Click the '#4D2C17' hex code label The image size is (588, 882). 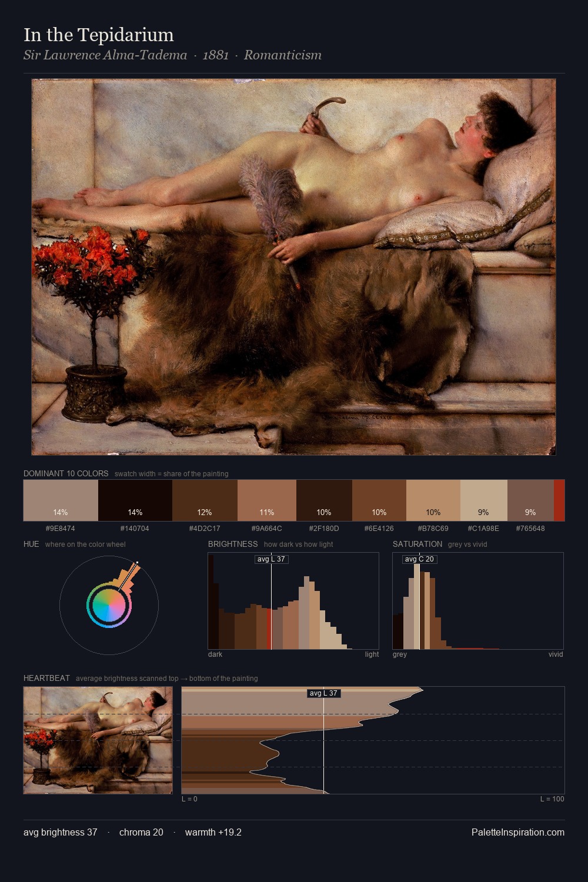point(205,528)
